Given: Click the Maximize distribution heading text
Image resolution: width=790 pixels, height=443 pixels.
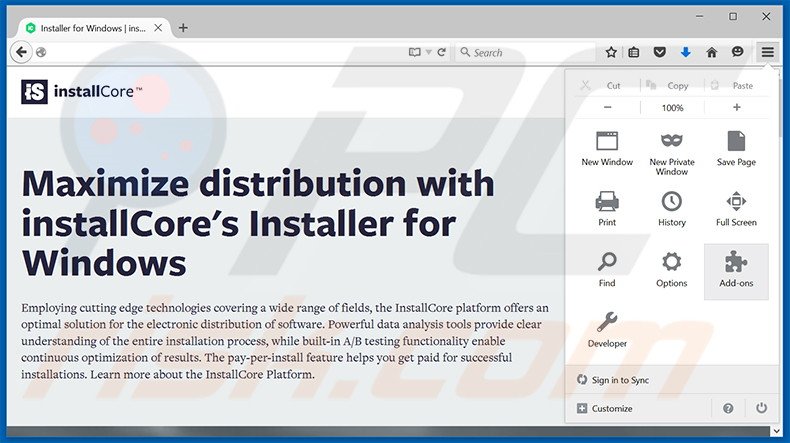Looking at the screenshot, I should tap(258, 223).
